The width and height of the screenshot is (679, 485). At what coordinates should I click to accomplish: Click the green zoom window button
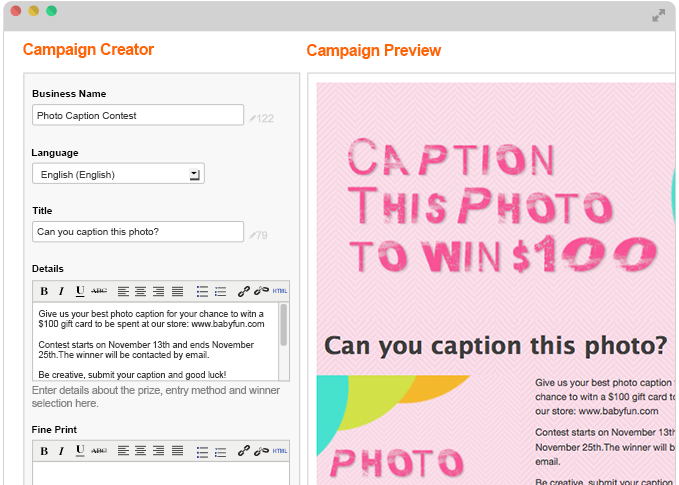pos(52,11)
